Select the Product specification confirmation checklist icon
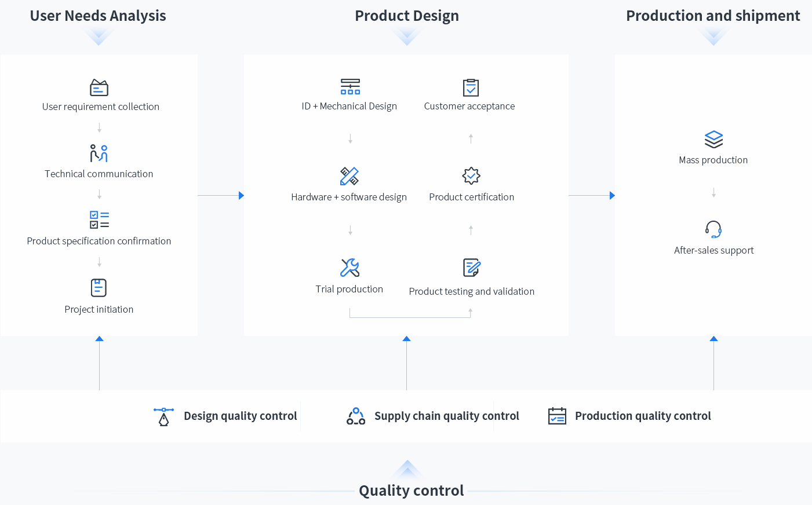Viewport: 812px width, 505px height. point(99,220)
